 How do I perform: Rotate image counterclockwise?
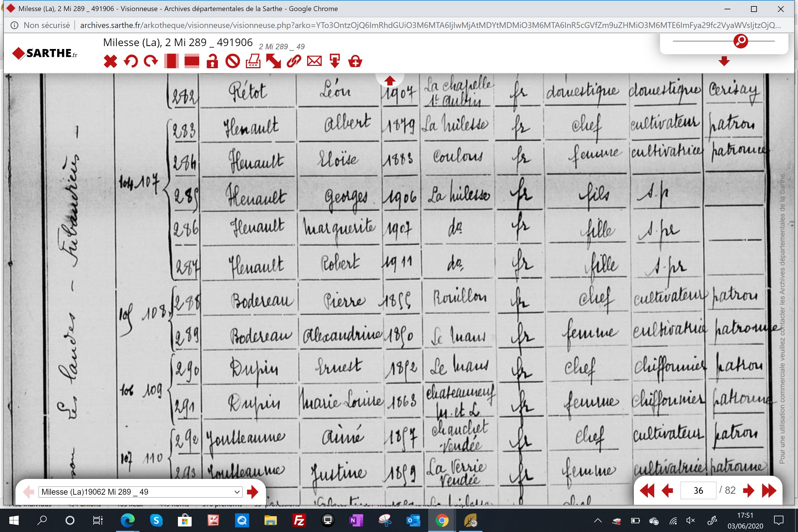click(x=131, y=62)
